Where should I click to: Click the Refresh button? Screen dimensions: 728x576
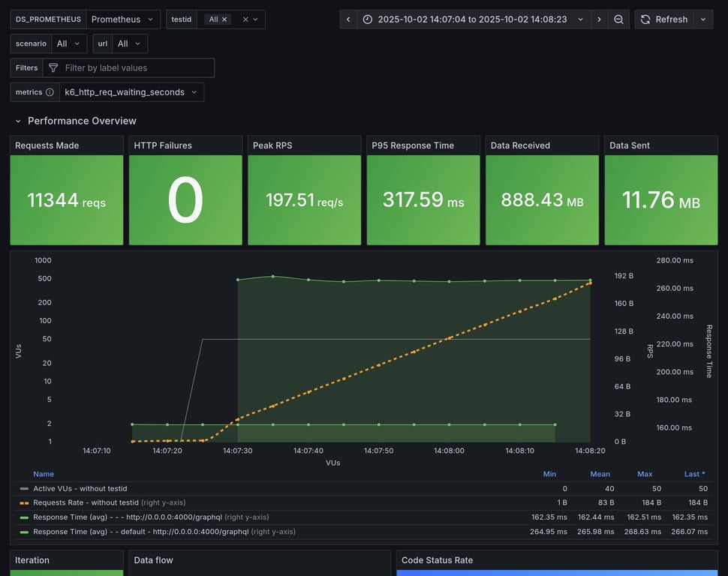(x=663, y=19)
